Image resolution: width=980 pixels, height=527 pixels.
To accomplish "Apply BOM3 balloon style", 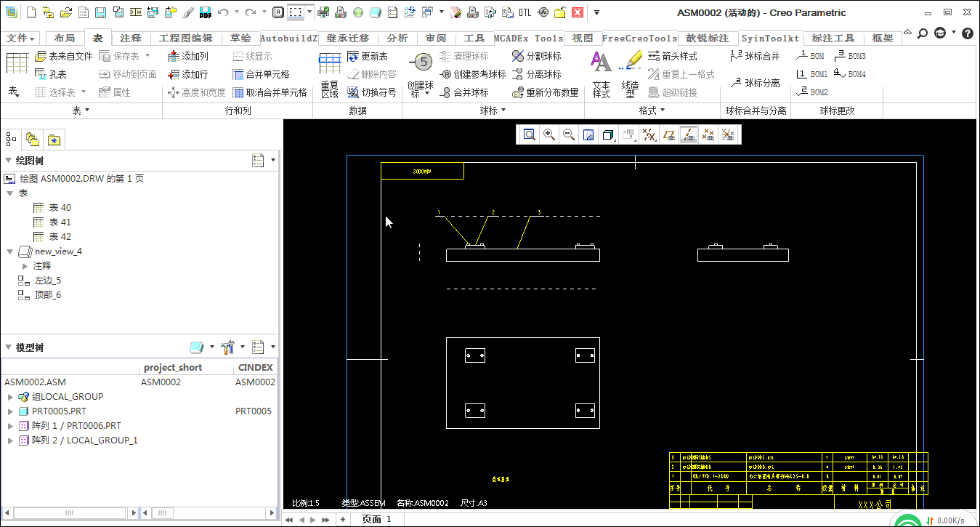I will (851, 56).
